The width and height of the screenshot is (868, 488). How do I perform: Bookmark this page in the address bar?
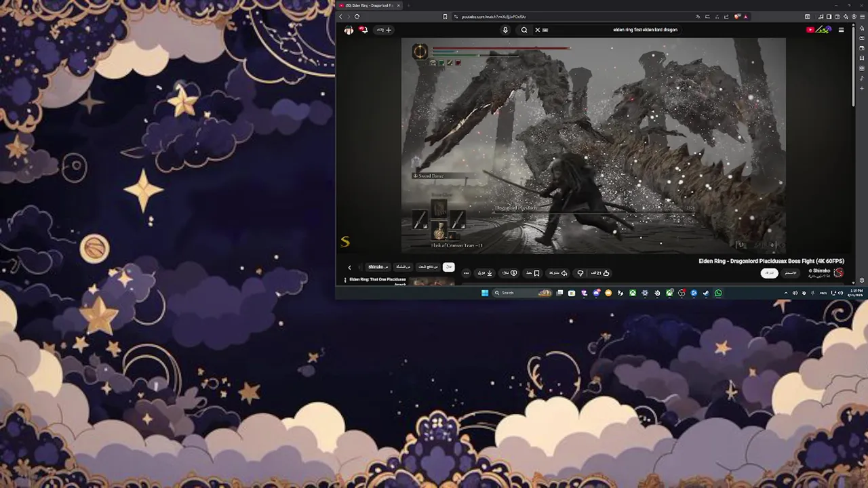click(445, 16)
